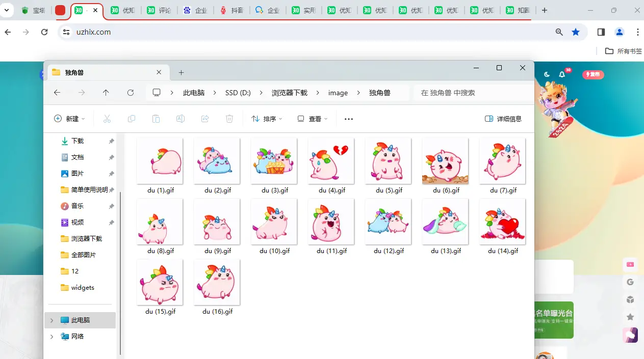The height and width of the screenshot is (359, 644).
Task: Click the Delete trash icon
Action: (x=229, y=118)
